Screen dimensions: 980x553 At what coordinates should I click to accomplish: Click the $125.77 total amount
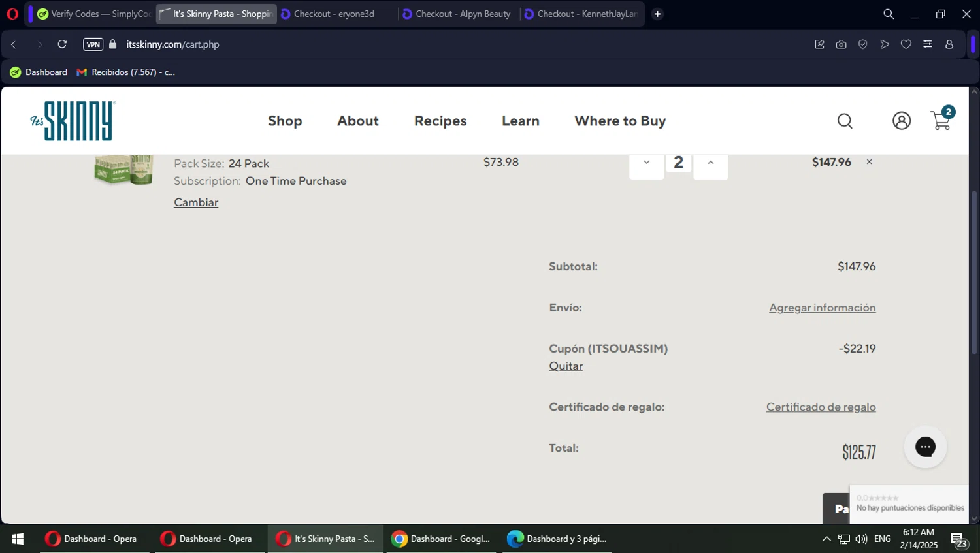(x=858, y=452)
